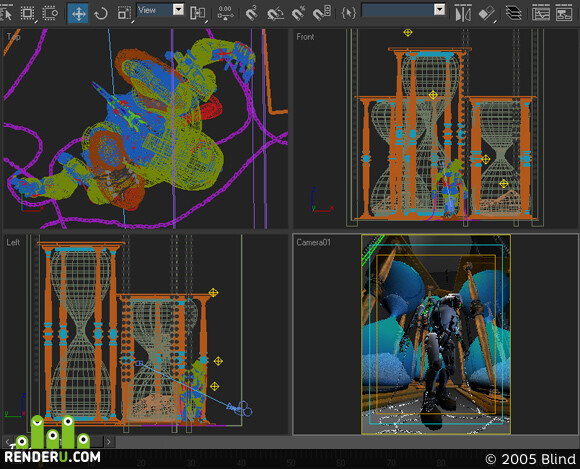Activate the Select and Move tool
The image size is (580, 469).
pyautogui.click(x=78, y=14)
